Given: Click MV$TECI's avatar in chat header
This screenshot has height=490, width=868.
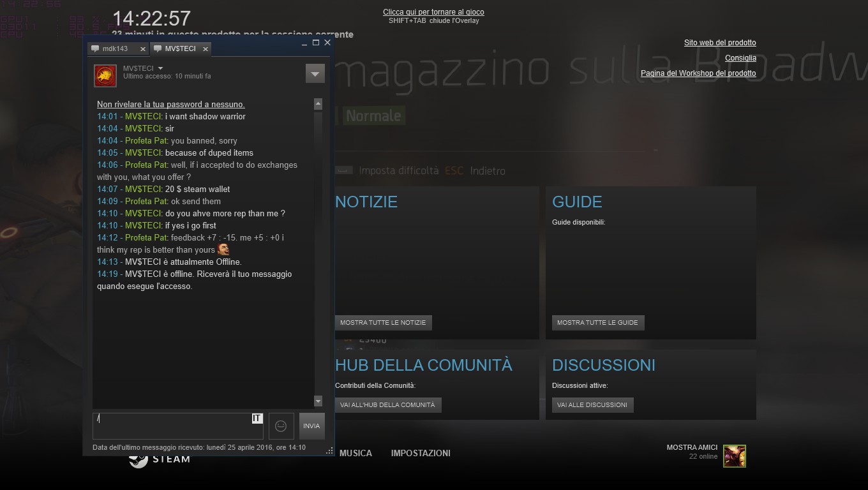Looking at the screenshot, I should [105, 75].
